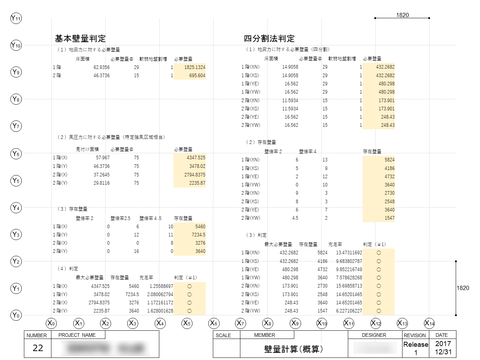Click existing wall value 1547 in highlighted column
480x360 pixels.
[390, 218]
